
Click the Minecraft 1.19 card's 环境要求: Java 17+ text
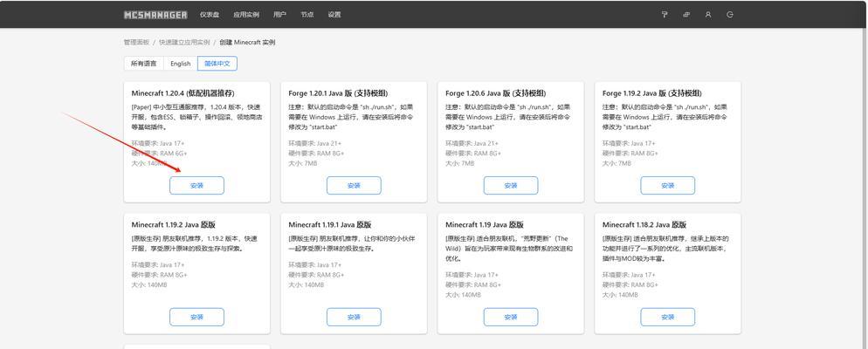click(x=472, y=275)
